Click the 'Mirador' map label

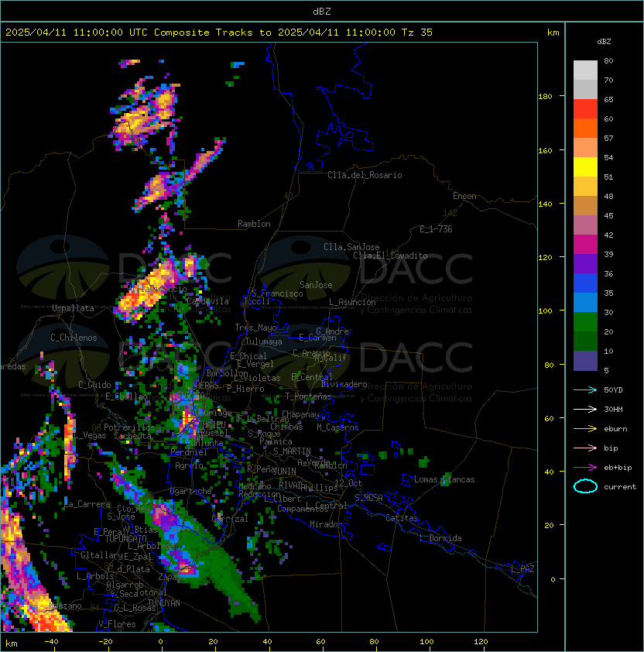(x=327, y=524)
